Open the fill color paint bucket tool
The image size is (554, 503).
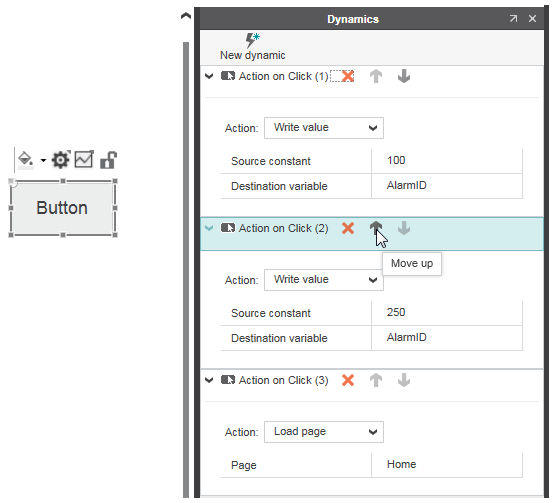[25, 160]
